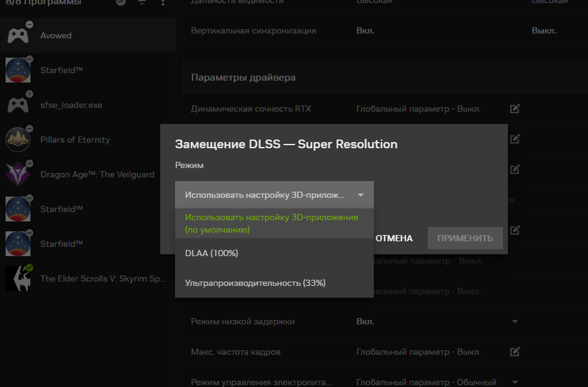This screenshot has width=588, height=387.
Task: Select the DLAA (100%) option
Action: click(274, 253)
